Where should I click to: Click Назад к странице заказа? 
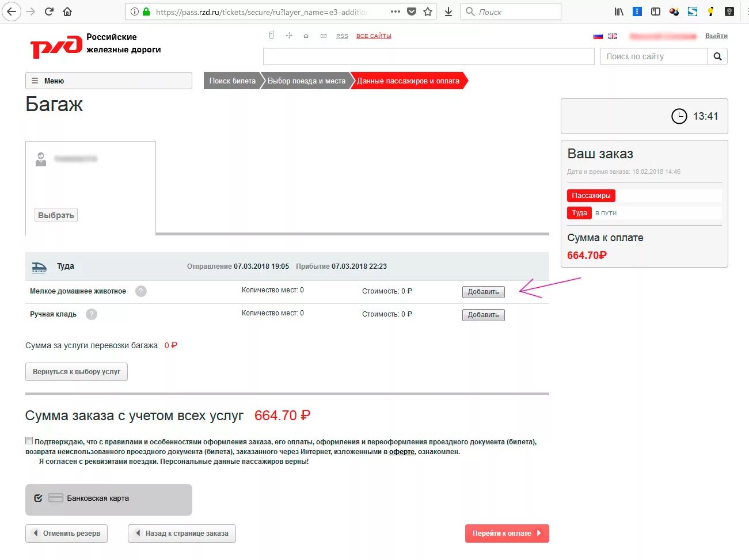(x=182, y=534)
